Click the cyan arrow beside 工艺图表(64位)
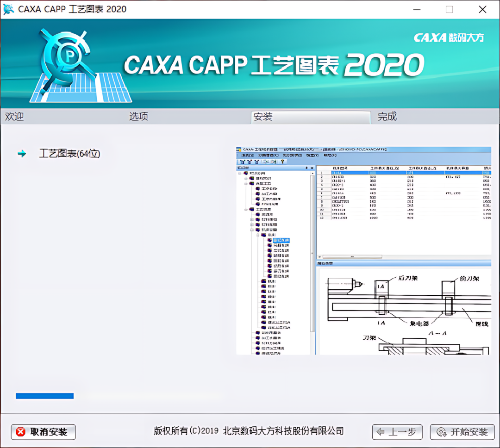This screenshot has height=448, width=500. click(x=22, y=154)
